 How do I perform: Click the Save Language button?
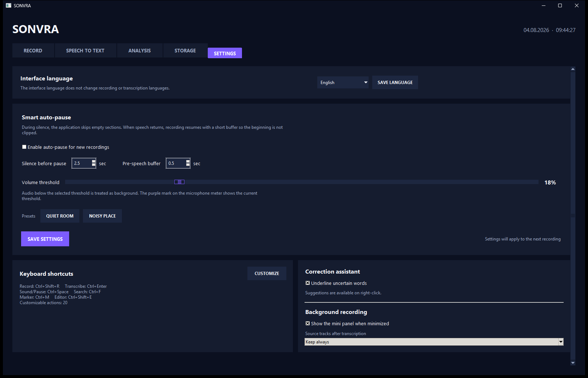pyautogui.click(x=395, y=83)
